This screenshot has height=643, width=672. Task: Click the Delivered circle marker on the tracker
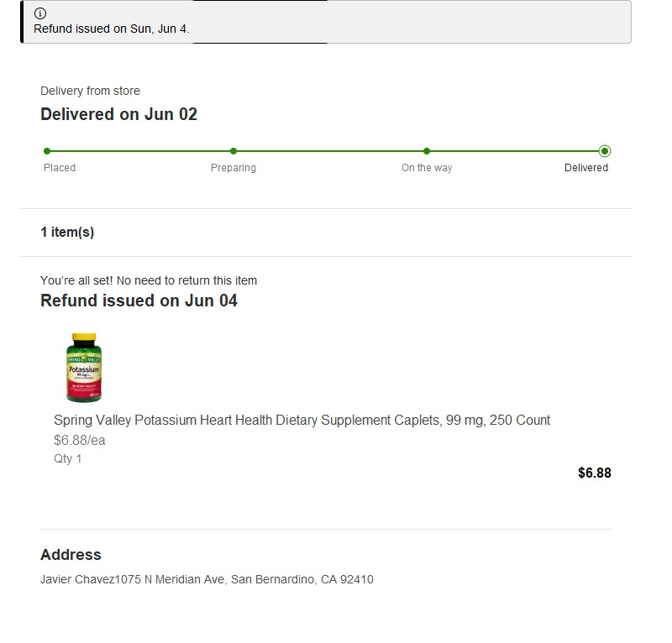coord(605,151)
